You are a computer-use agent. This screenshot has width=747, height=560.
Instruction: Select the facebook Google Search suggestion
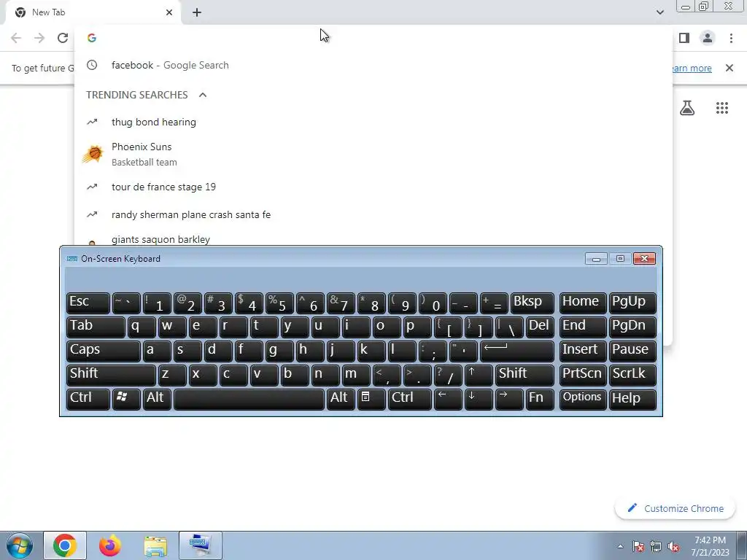(x=373, y=65)
